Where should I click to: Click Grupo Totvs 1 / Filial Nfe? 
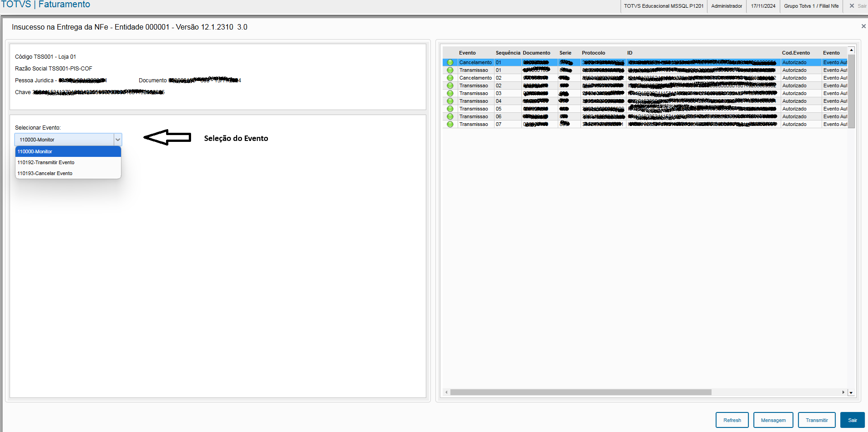(811, 6)
